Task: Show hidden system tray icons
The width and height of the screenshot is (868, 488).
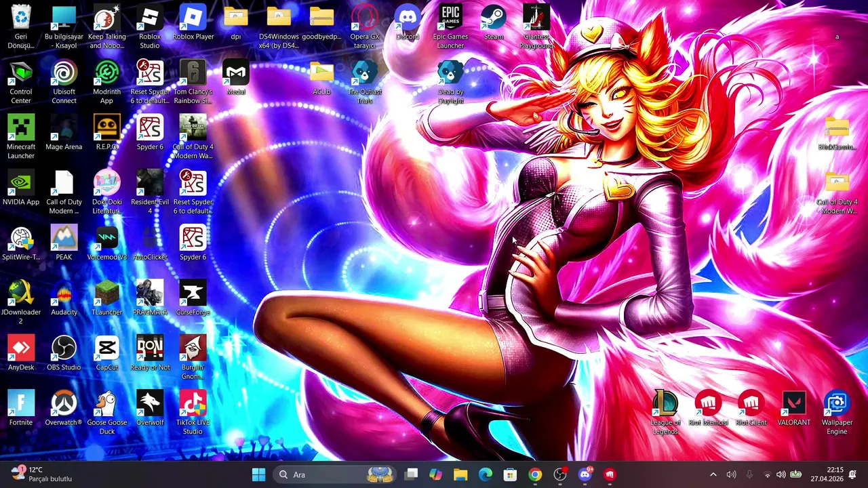Action: click(713, 474)
